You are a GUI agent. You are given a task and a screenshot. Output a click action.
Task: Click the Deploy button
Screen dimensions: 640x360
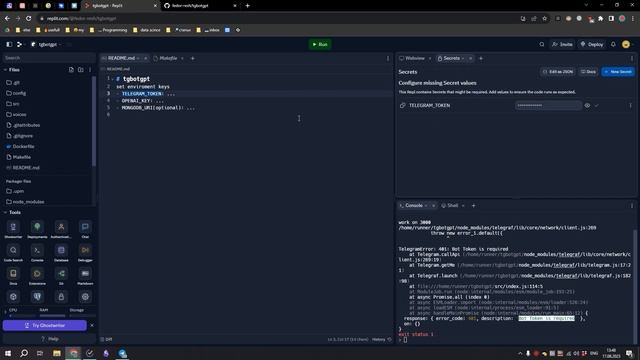[x=592, y=44]
